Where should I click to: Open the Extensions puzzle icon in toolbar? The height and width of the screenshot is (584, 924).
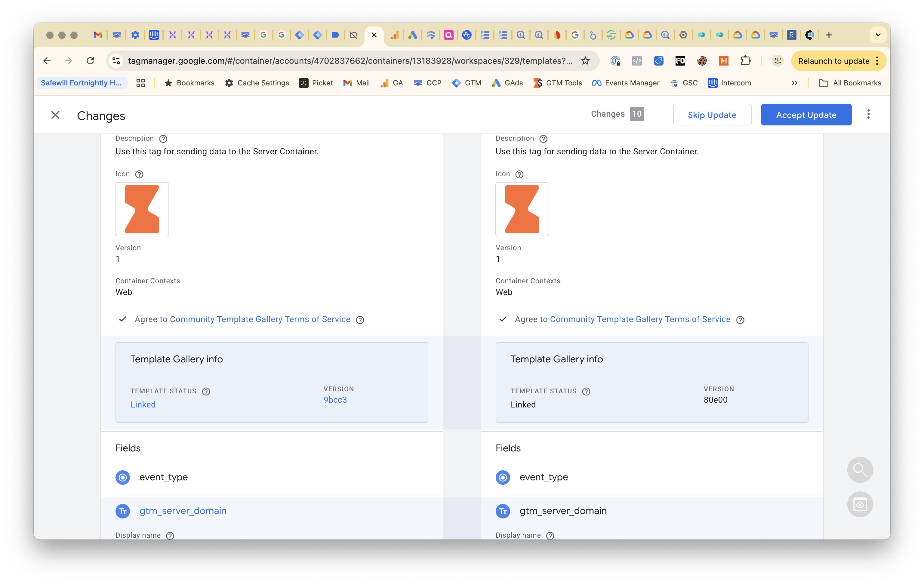[745, 61]
